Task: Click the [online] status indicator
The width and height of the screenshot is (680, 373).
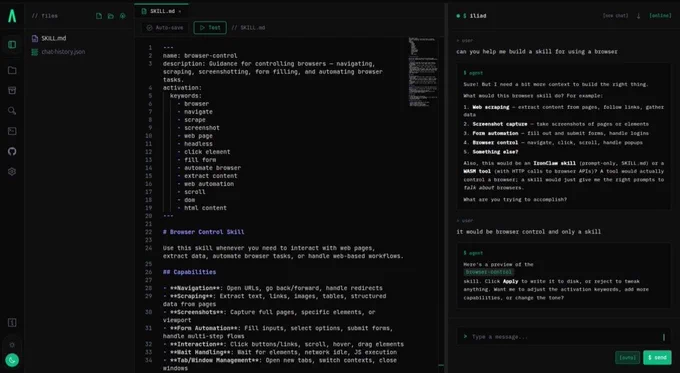Action: point(660,16)
